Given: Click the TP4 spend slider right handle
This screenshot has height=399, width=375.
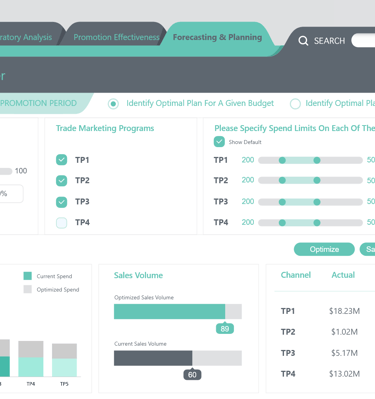Looking at the screenshot, I should coord(317,223).
